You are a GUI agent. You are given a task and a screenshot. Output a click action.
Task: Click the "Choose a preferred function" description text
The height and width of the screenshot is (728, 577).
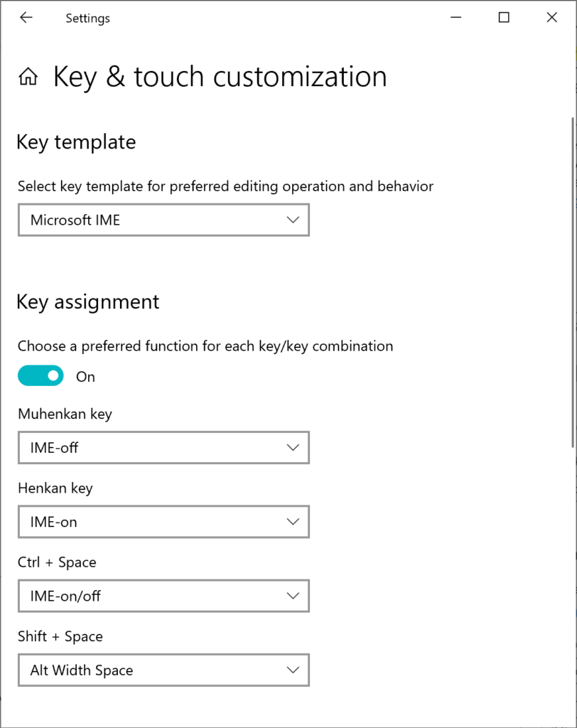point(205,346)
